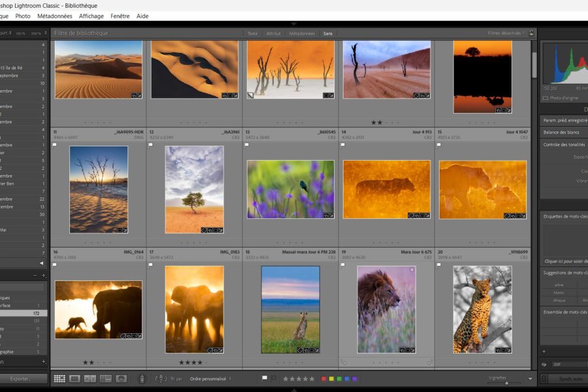Image resolution: width=588 pixels, height=392 pixels.
Task: Set white flag as picked in toolbar
Action: pos(264,378)
